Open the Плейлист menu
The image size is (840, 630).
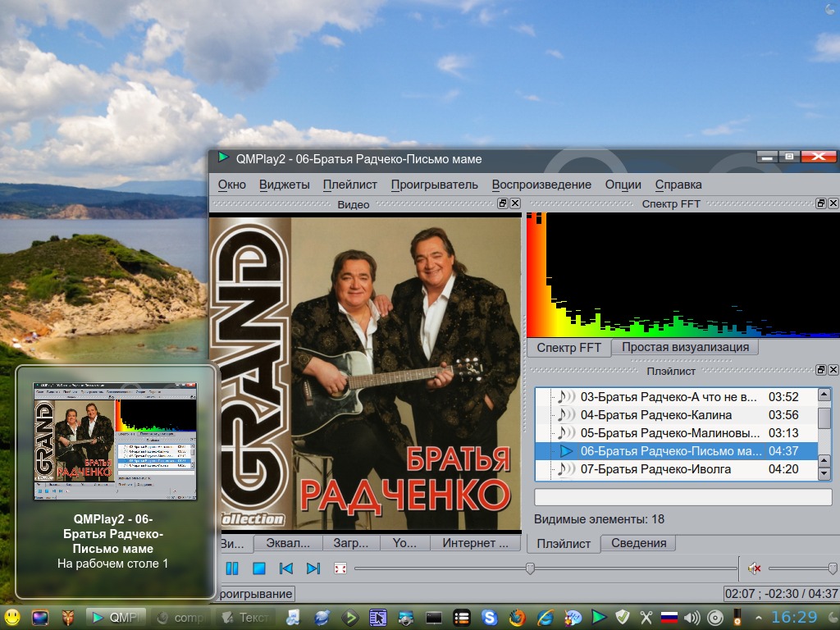pyautogui.click(x=349, y=185)
